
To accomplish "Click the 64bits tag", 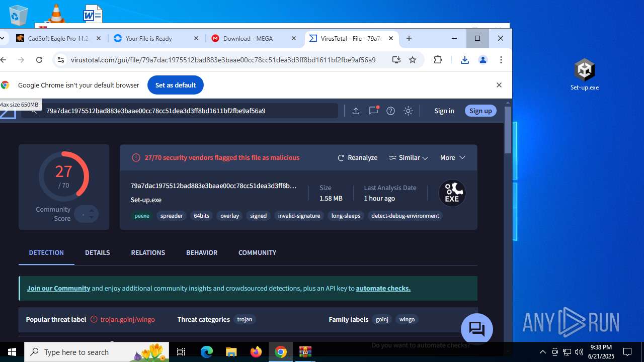I will [x=201, y=216].
